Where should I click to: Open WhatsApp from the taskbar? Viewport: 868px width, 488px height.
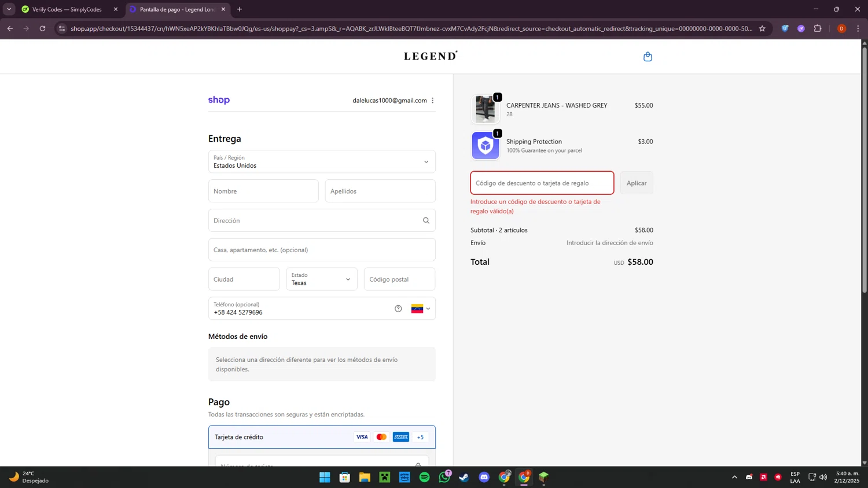(444, 477)
